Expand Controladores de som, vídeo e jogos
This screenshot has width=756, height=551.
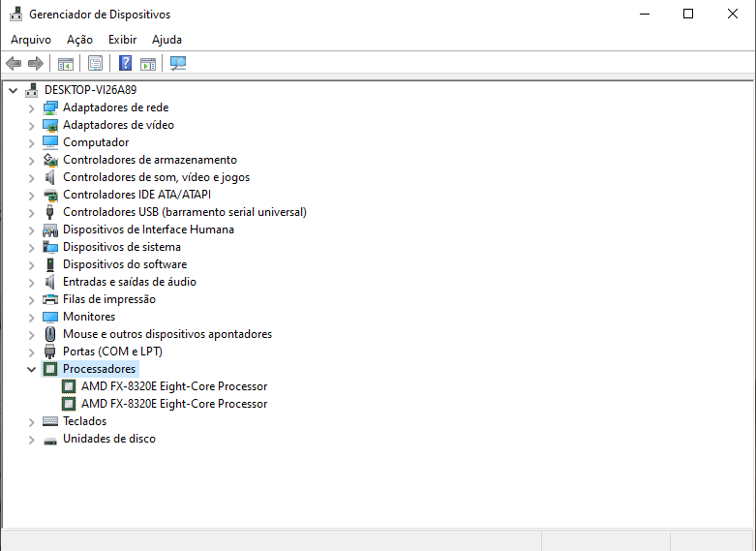tap(31, 177)
